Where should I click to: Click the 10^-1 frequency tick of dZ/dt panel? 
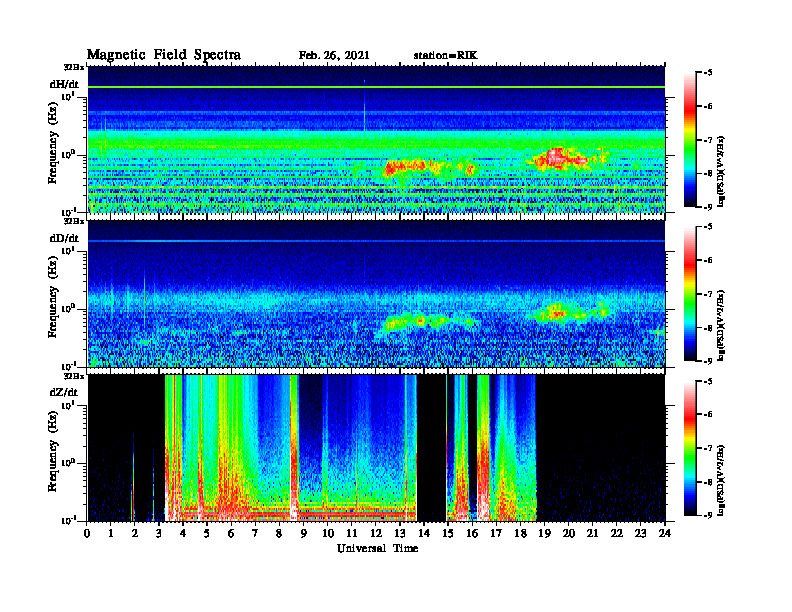click(x=68, y=520)
